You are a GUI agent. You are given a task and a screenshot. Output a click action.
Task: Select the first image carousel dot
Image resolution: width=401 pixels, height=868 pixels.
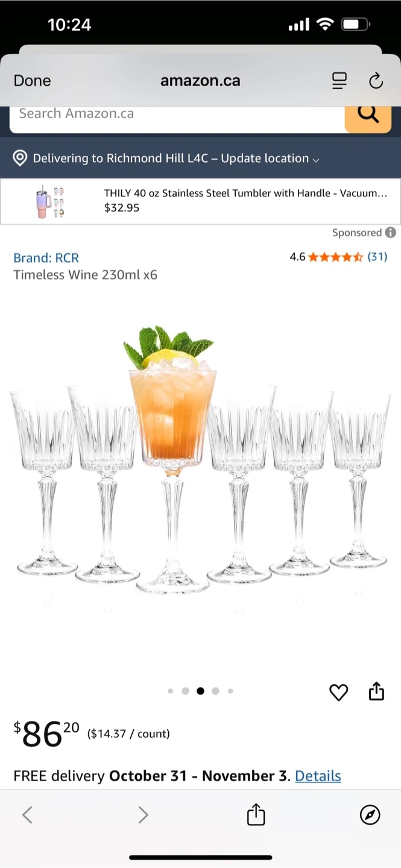170,691
